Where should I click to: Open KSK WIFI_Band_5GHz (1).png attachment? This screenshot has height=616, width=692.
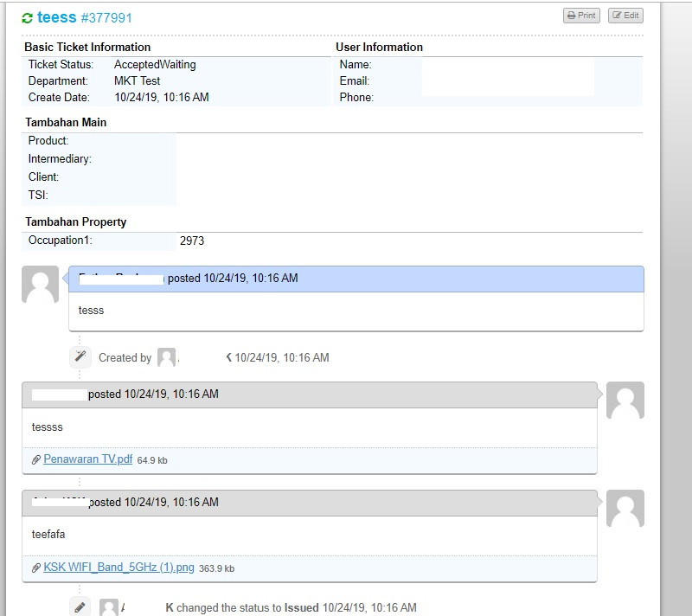point(119,568)
